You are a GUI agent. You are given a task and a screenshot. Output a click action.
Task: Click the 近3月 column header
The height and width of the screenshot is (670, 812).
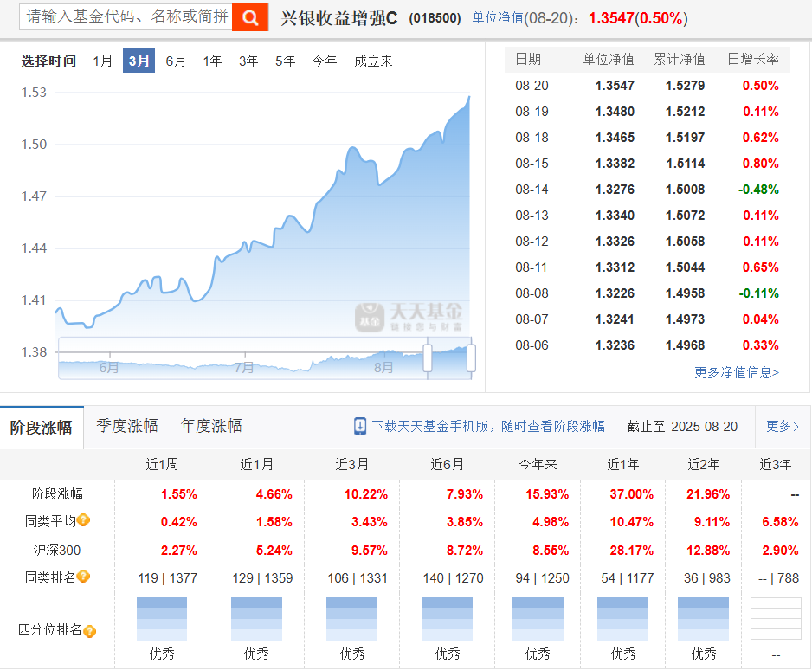coord(352,464)
